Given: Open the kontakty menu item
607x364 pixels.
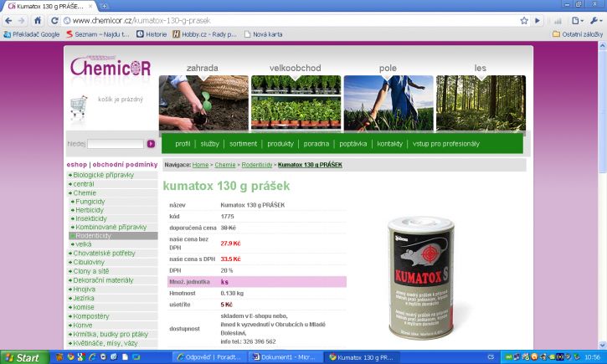Looking at the screenshot, I should pos(390,144).
